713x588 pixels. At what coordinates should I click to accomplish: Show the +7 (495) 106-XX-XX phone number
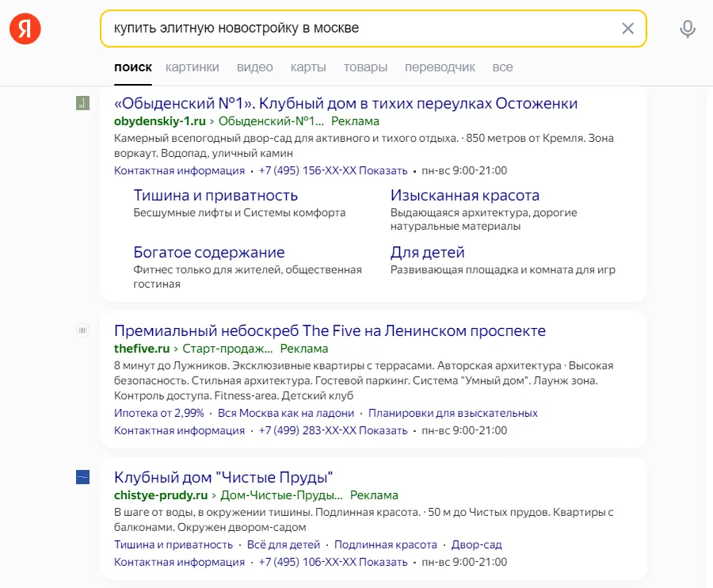click(x=334, y=562)
